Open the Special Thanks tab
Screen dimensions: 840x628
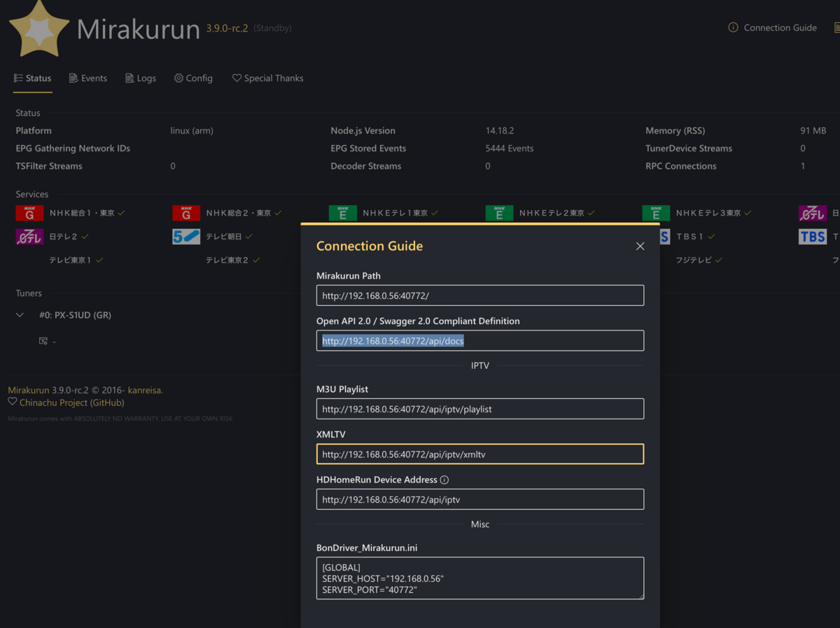tap(267, 78)
